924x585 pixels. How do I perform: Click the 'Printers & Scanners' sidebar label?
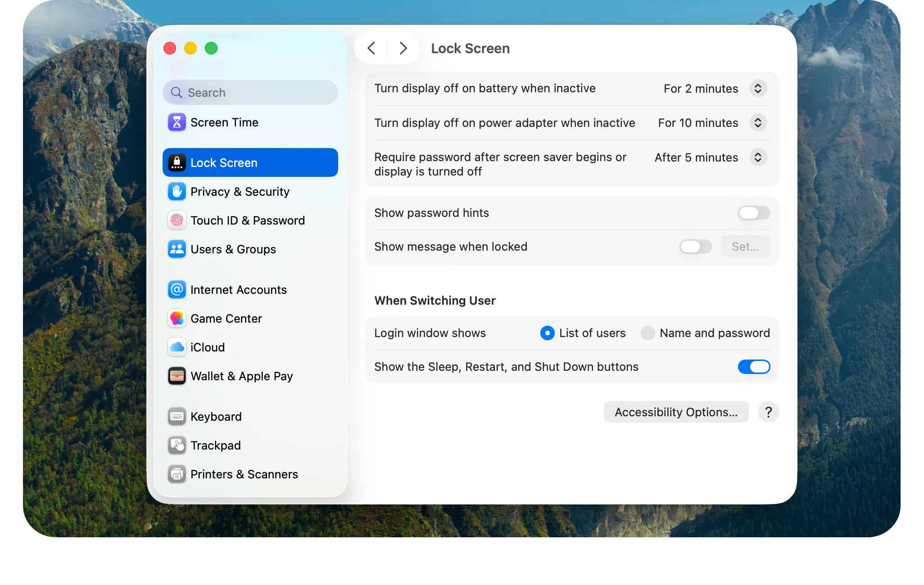pos(244,474)
